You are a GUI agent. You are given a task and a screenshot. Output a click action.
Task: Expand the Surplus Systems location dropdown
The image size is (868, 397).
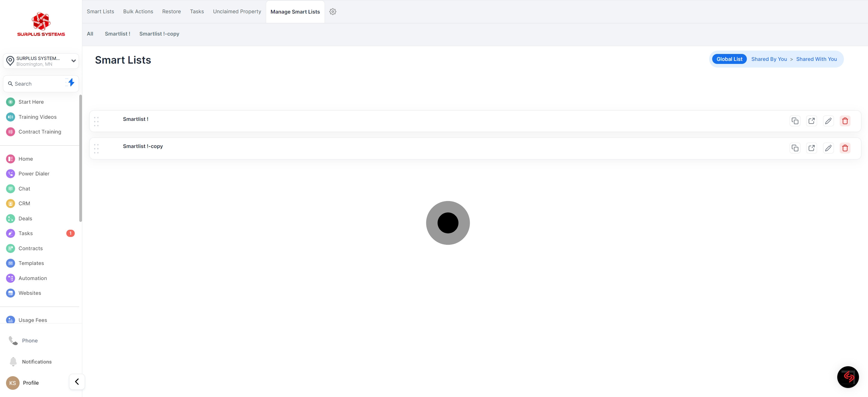pyautogui.click(x=73, y=61)
